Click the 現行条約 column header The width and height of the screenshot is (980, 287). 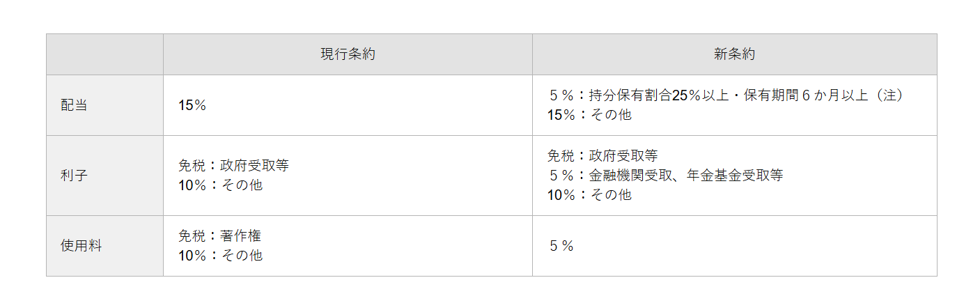tap(348, 54)
